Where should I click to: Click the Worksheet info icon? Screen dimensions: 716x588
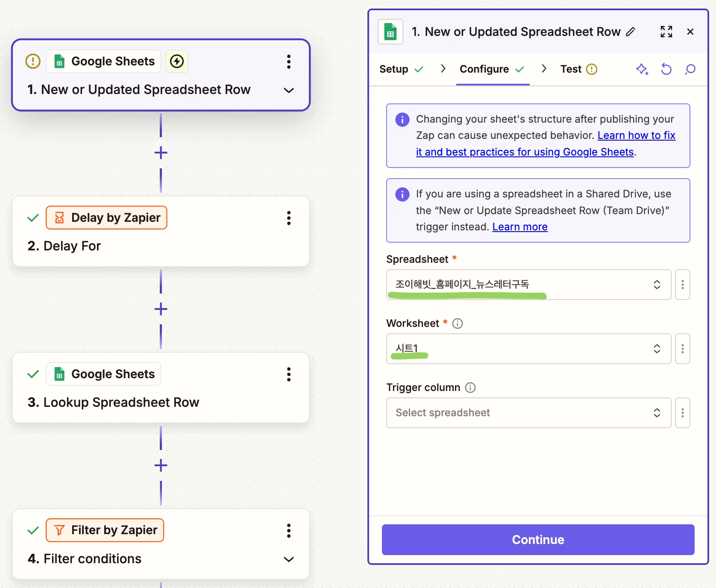click(457, 323)
